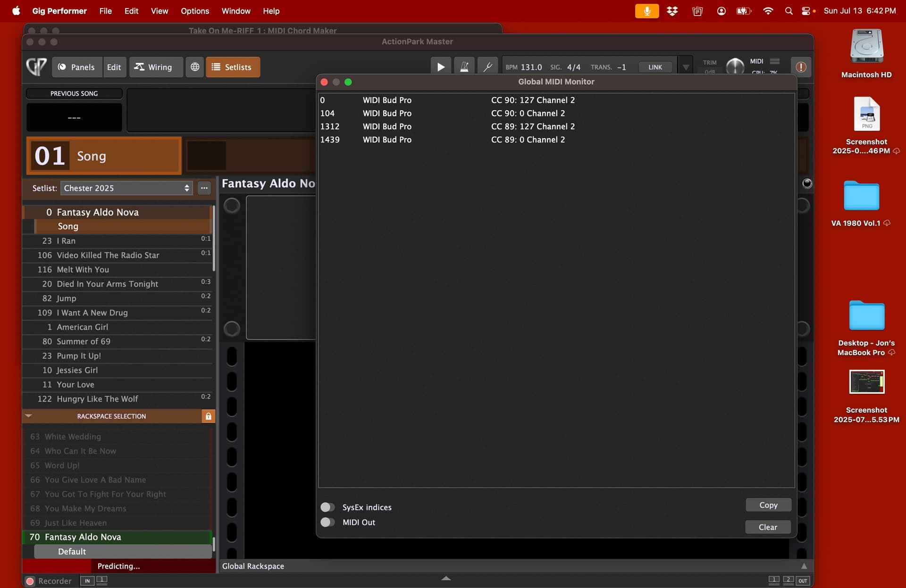Switch to the Wiring view
906x588 pixels.
(x=153, y=67)
